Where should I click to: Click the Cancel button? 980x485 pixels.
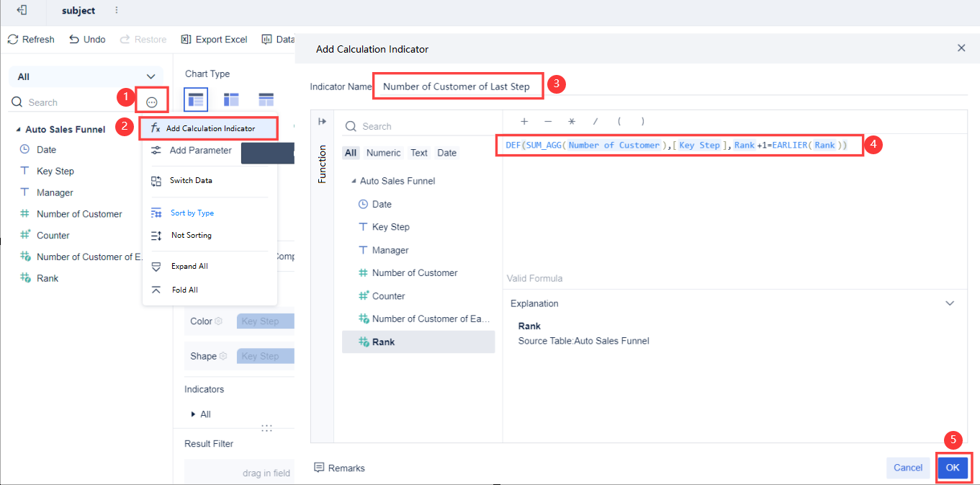tap(908, 468)
